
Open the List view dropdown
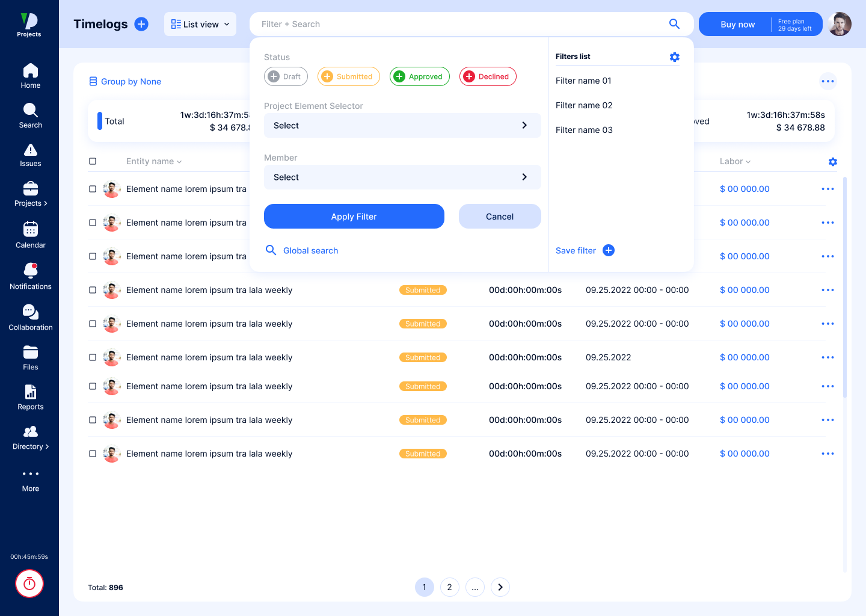(x=200, y=24)
